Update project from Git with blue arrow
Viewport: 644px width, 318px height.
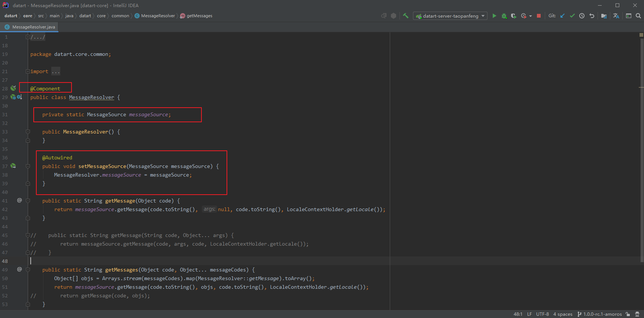[562, 16]
